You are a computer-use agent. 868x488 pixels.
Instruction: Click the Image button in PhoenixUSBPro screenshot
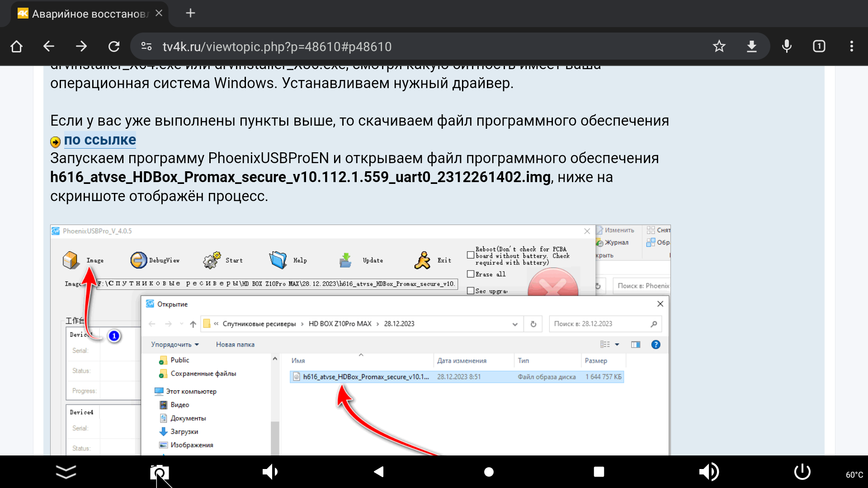coord(83,260)
